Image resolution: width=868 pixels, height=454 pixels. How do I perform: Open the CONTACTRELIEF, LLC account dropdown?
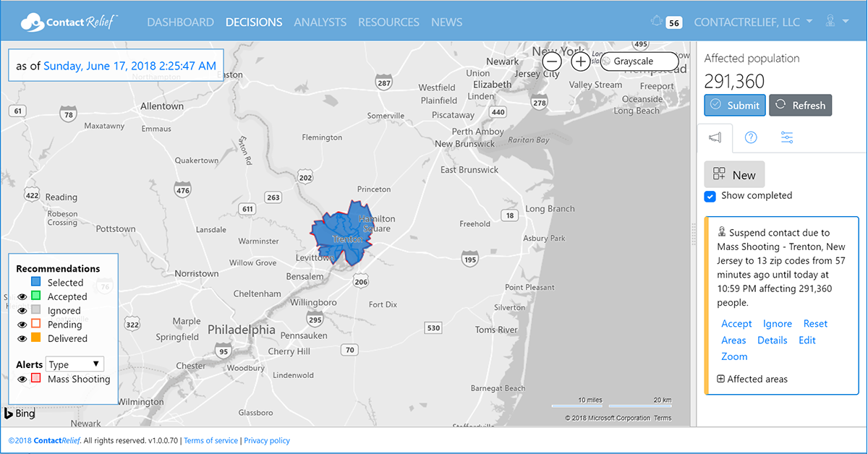pyautogui.click(x=753, y=22)
